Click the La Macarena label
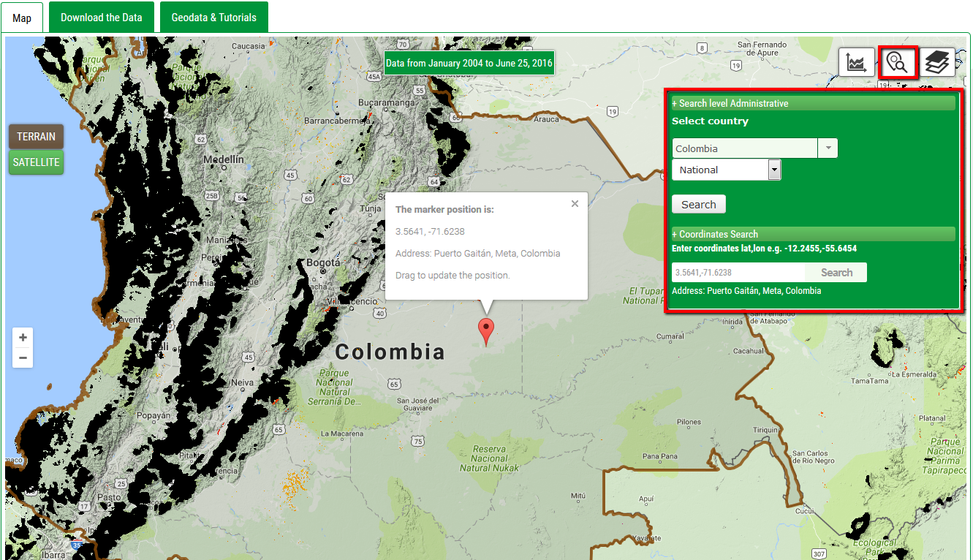The height and width of the screenshot is (560, 973). click(342, 434)
